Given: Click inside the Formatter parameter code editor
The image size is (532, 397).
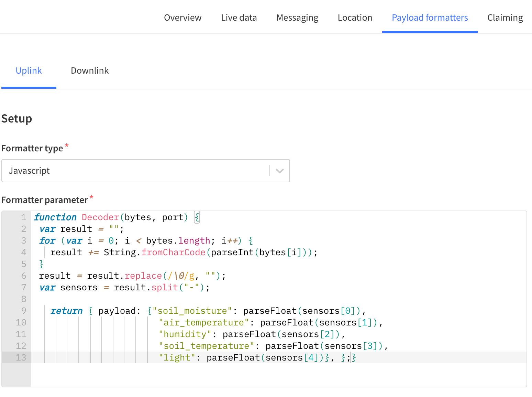Looking at the screenshot, I should tap(241, 299).
